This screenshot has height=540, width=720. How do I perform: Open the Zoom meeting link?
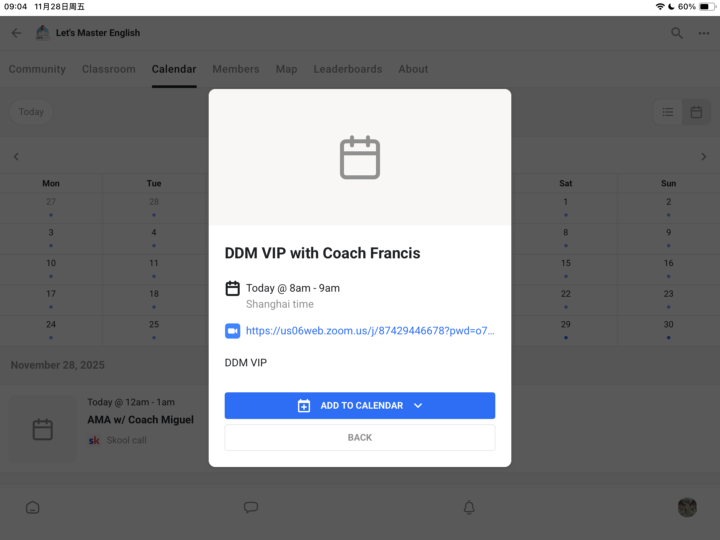tap(369, 331)
